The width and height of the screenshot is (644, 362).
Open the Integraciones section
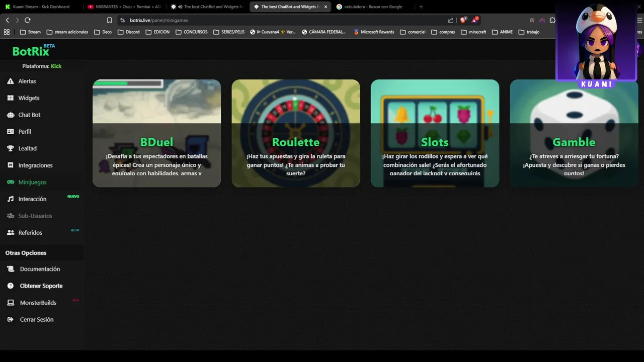point(35,165)
